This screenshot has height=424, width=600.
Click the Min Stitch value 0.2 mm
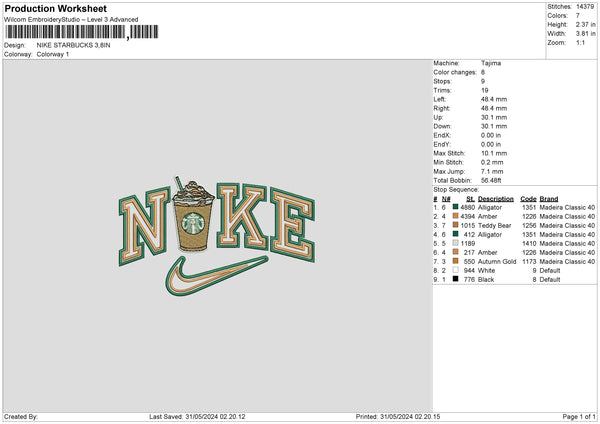(492, 162)
